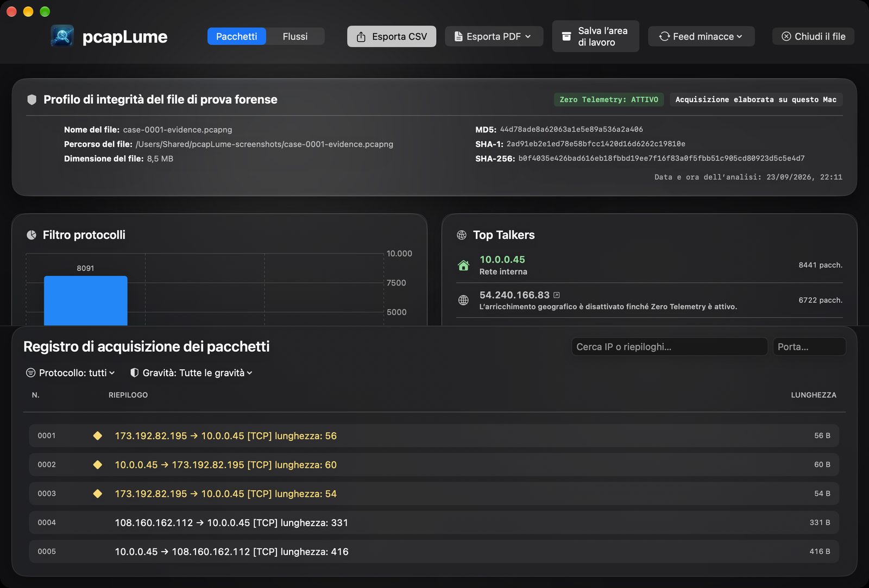Click the Acquisizione elaborata su questo Mac badge

coord(756,99)
